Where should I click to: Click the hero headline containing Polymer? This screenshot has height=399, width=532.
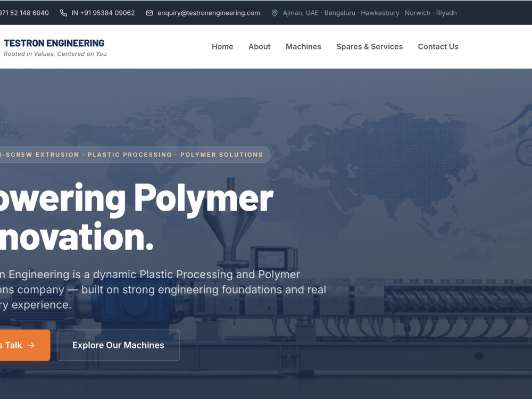point(136,217)
